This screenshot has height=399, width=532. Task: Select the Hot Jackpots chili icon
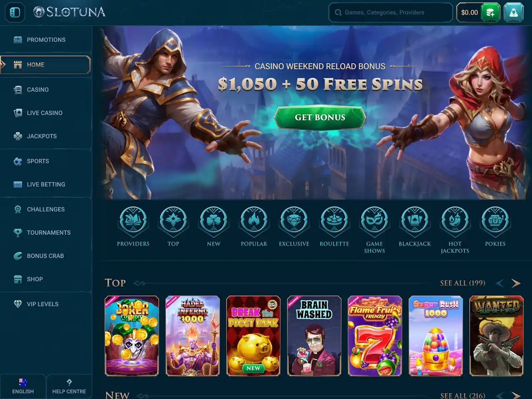455,220
